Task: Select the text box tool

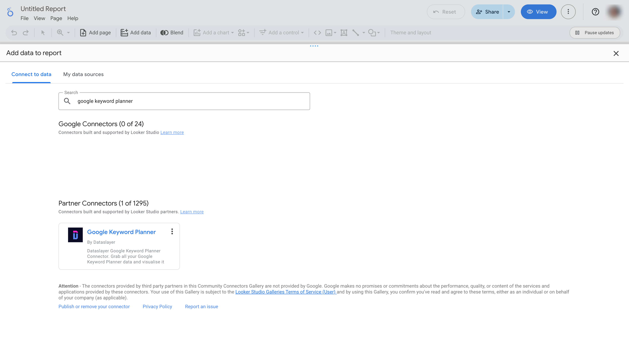Action: [x=344, y=33]
